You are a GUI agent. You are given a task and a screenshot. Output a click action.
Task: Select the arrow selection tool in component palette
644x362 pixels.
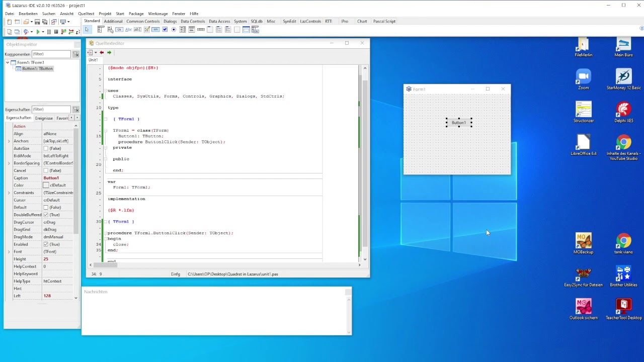pyautogui.click(x=87, y=30)
